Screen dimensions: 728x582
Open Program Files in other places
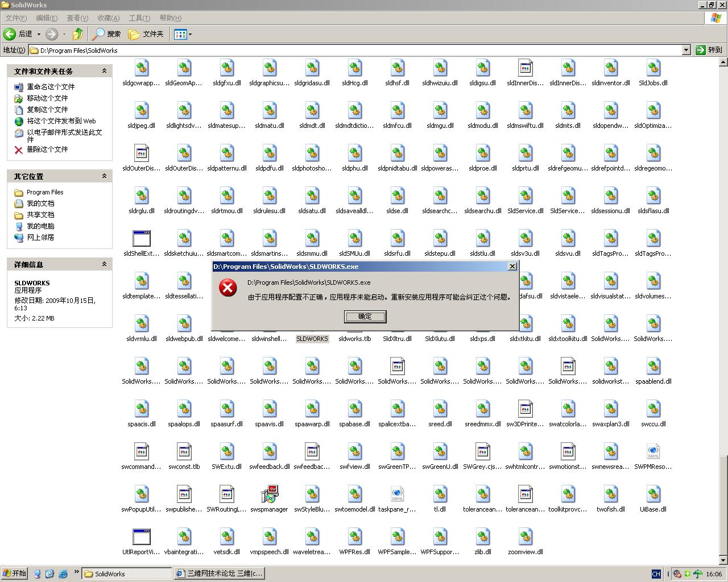tap(45, 192)
